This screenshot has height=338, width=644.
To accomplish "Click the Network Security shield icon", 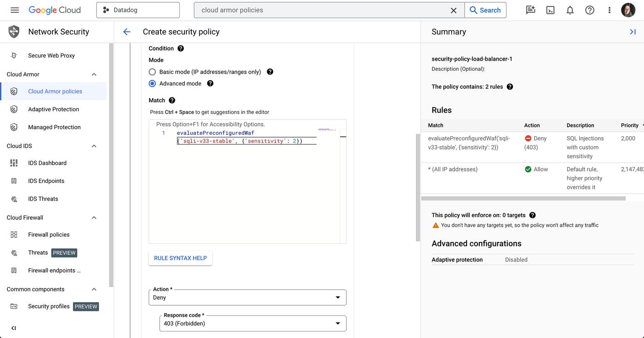I will (x=14, y=32).
